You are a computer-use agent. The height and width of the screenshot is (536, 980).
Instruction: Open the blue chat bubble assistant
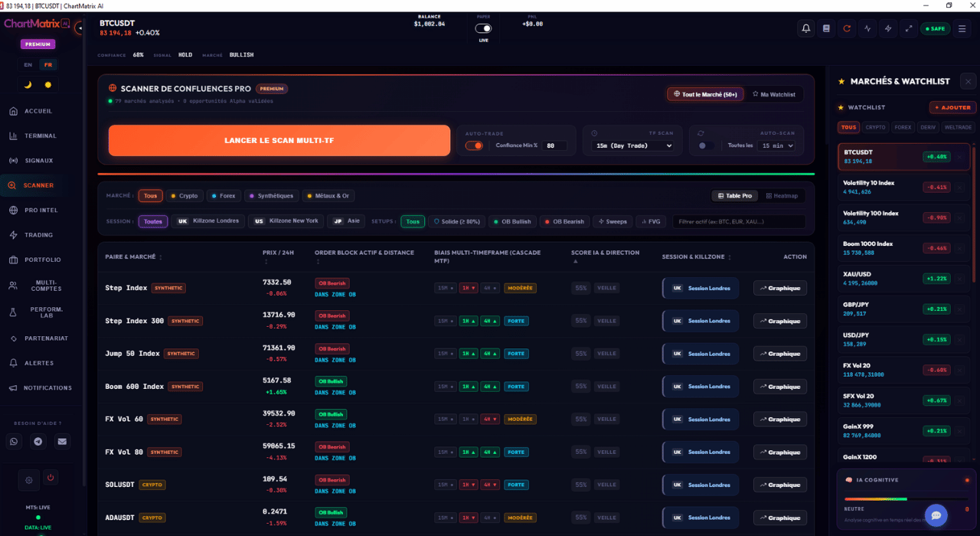pyautogui.click(x=936, y=515)
